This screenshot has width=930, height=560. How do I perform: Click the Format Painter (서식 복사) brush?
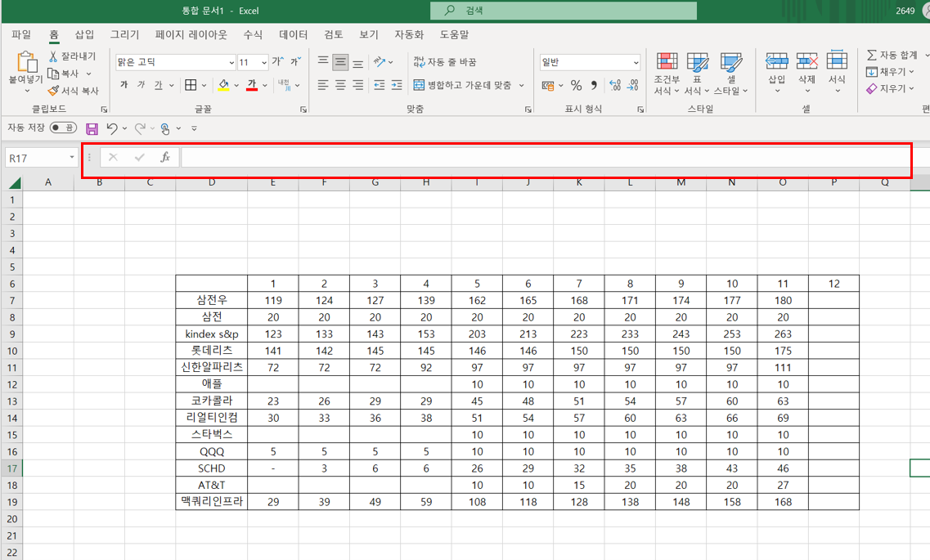coord(53,91)
